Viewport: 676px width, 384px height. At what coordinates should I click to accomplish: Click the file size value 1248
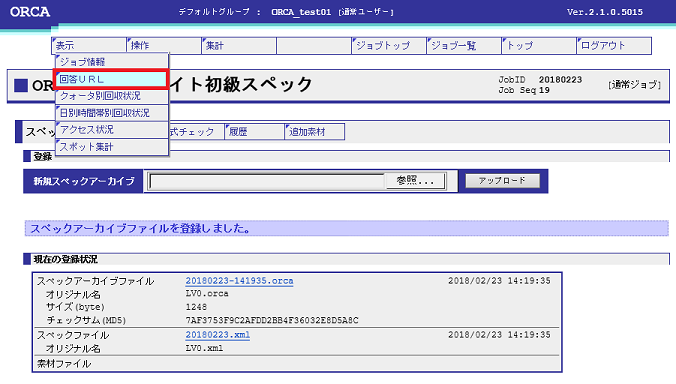[x=196, y=307]
